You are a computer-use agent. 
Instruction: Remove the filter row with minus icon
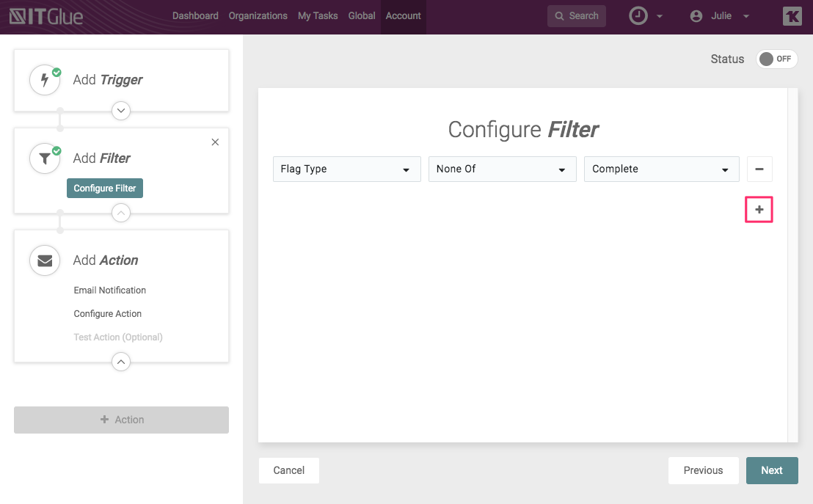click(x=759, y=169)
